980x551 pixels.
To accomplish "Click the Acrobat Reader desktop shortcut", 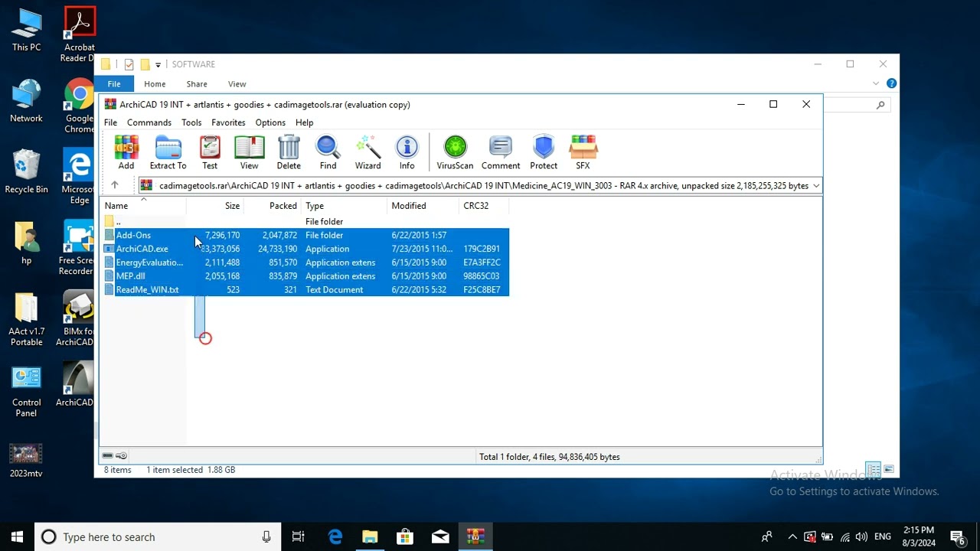I will [79, 35].
